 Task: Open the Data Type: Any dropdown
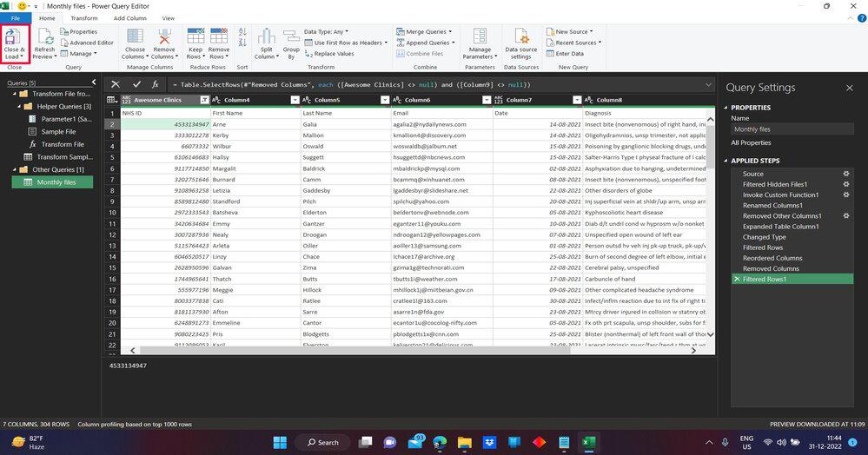coord(327,31)
